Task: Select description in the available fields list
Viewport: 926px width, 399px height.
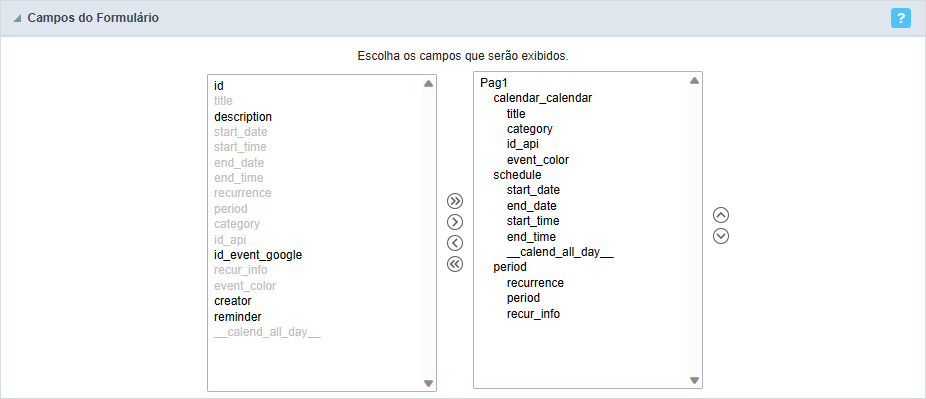Action: click(243, 117)
